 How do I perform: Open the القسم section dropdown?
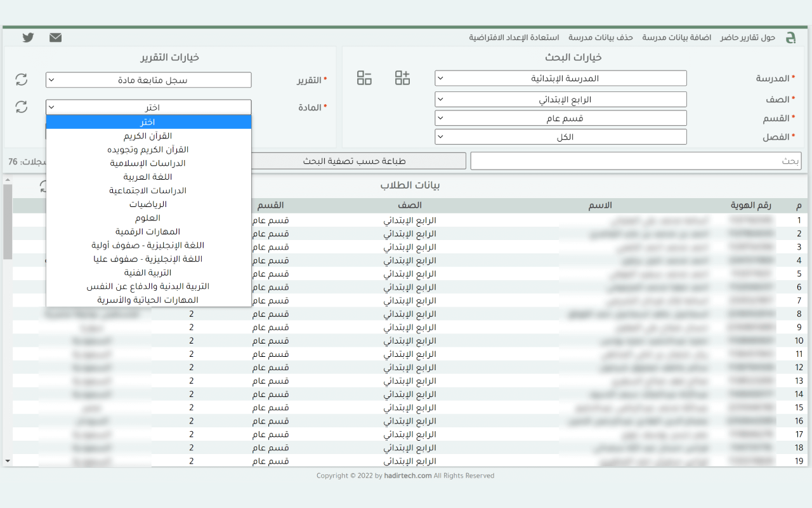tap(561, 118)
